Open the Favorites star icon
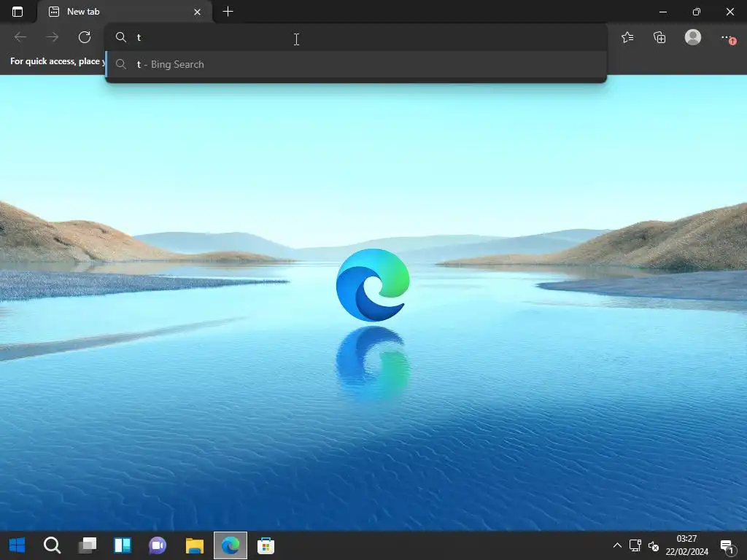The width and height of the screenshot is (747, 560). 627,37
